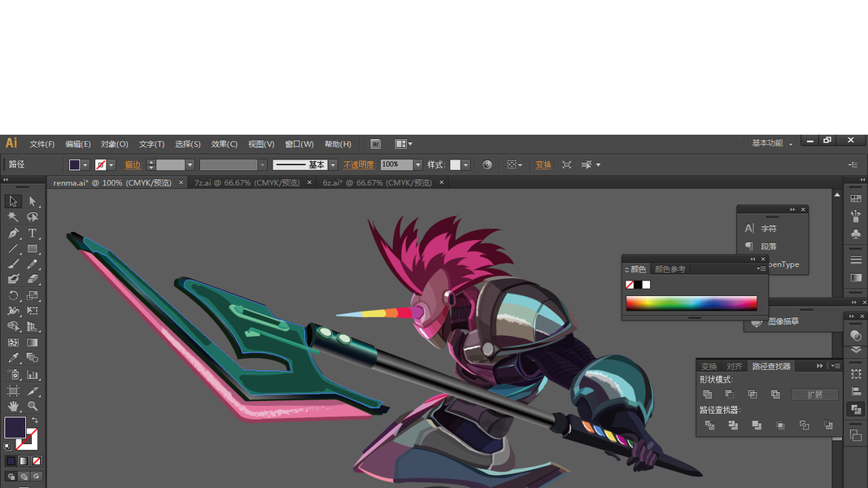Click the 扩展 expand button

[x=814, y=394]
